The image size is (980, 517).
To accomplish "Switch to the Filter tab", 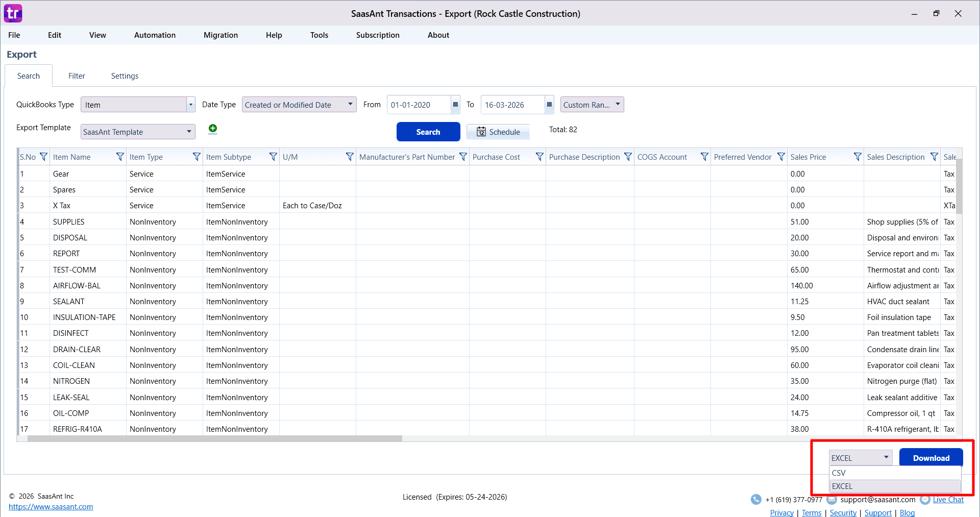I will coord(77,76).
